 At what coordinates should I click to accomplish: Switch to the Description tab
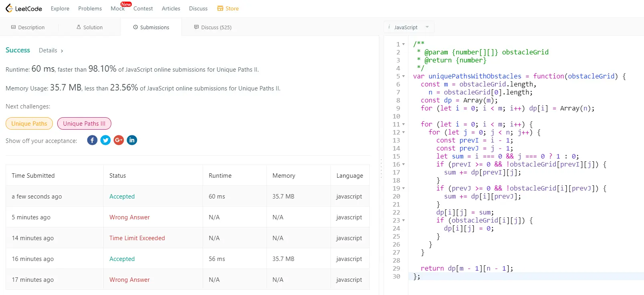point(28,27)
